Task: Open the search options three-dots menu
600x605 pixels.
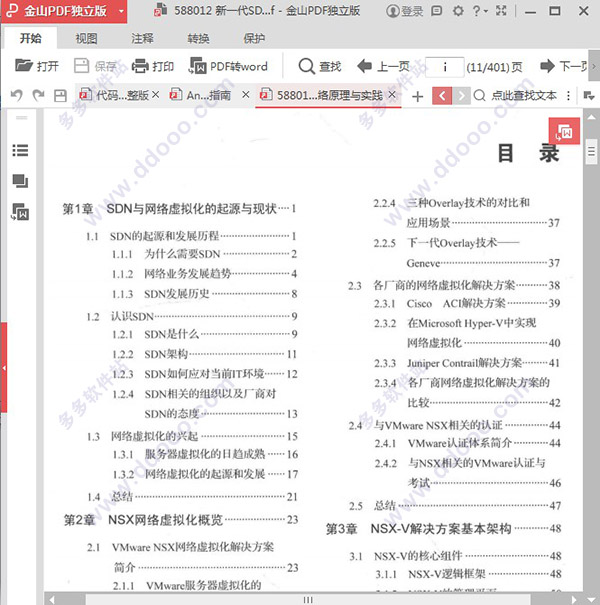Action: tap(568, 96)
